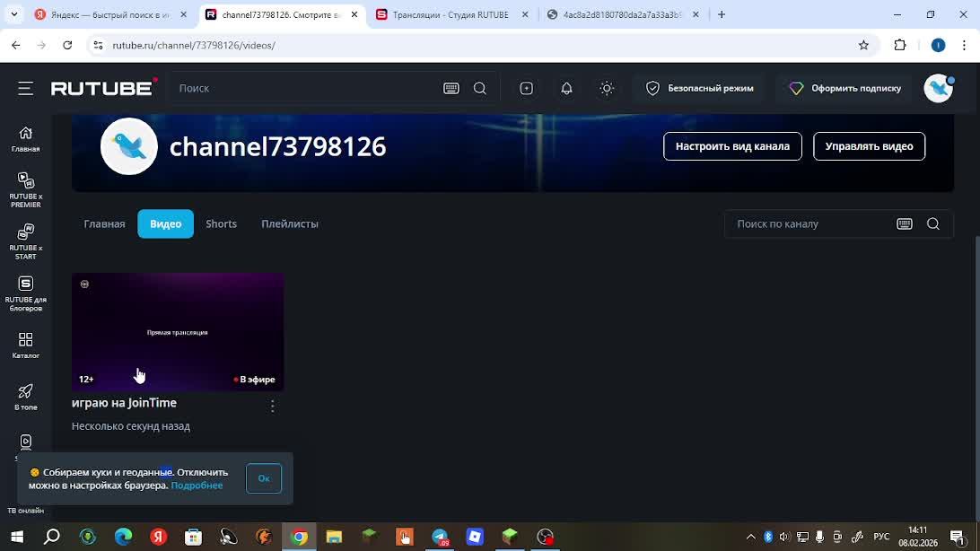Screen dimensions: 980x551
Task: Click Оформить подписку button
Action: coord(845,89)
